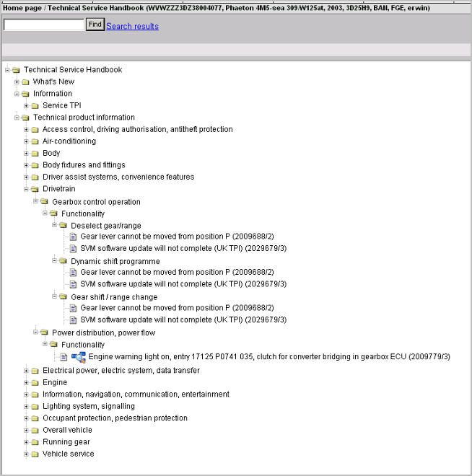
Task: Expand Electrical power, electric system node
Action: [x=27, y=371]
